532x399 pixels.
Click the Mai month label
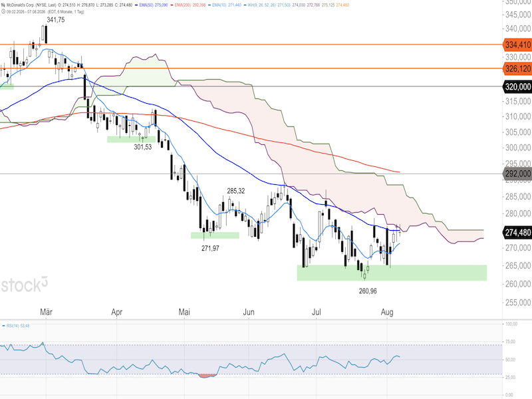184,312
